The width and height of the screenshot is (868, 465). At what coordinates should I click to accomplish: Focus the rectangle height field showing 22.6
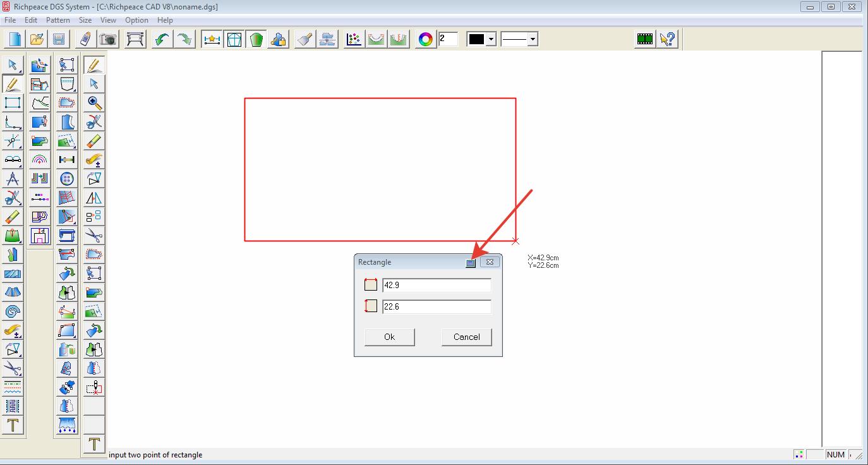pyautogui.click(x=437, y=307)
